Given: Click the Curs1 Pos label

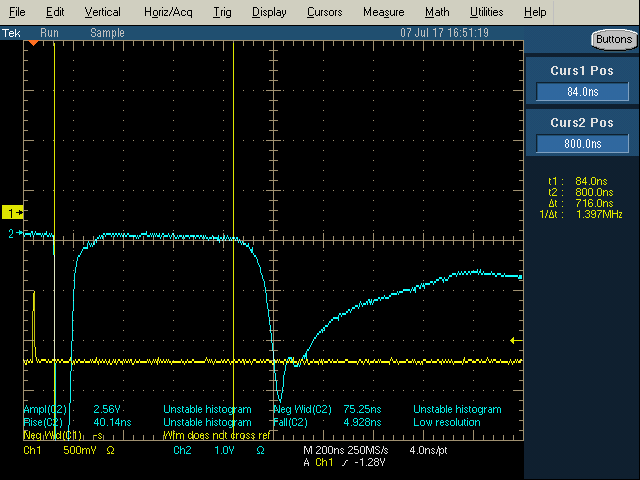Looking at the screenshot, I should pos(582,71).
